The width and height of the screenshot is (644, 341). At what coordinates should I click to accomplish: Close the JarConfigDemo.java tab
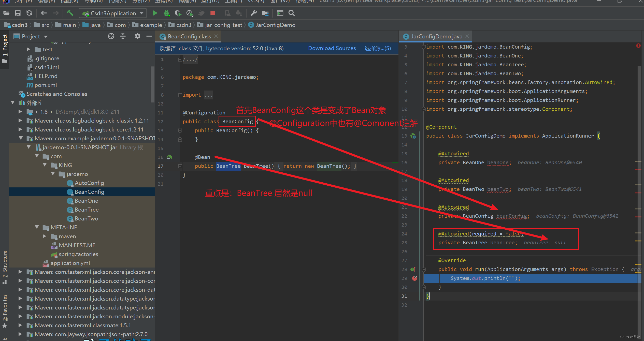point(467,36)
